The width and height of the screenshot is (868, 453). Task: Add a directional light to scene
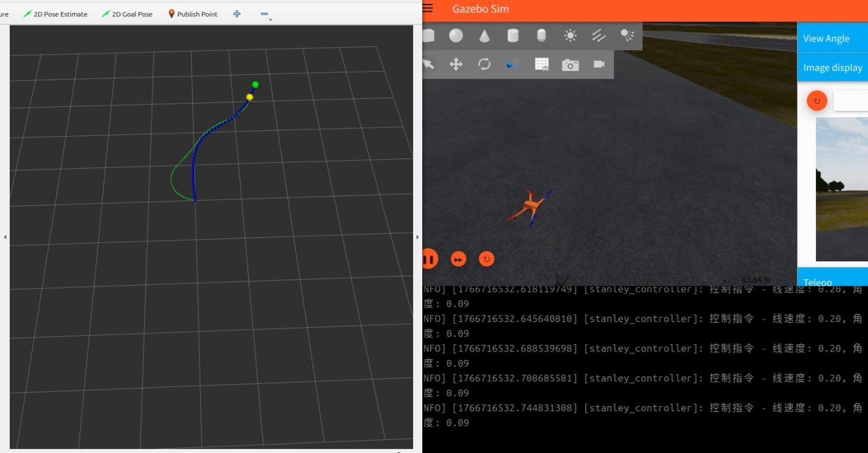click(599, 36)
